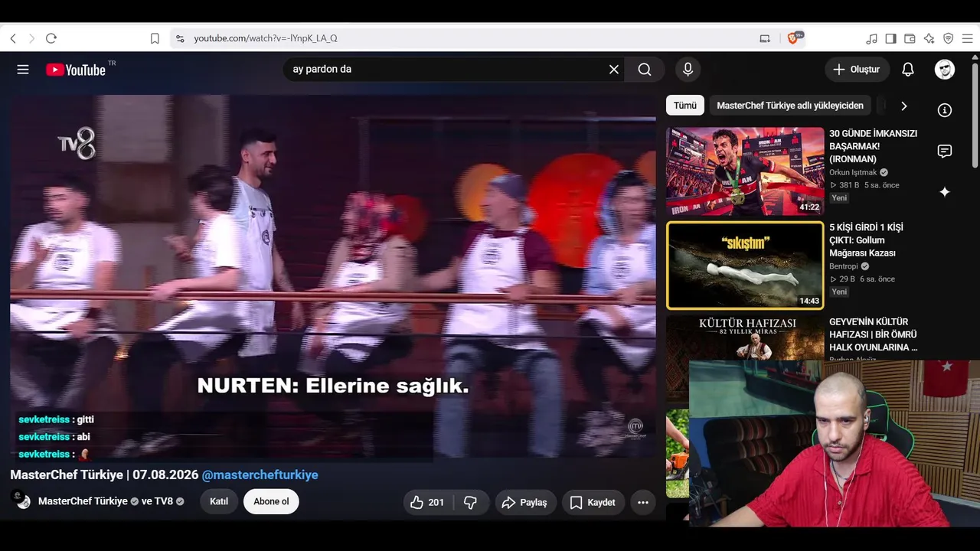
Task: Open the browser main menu
Action: point(968,38)
